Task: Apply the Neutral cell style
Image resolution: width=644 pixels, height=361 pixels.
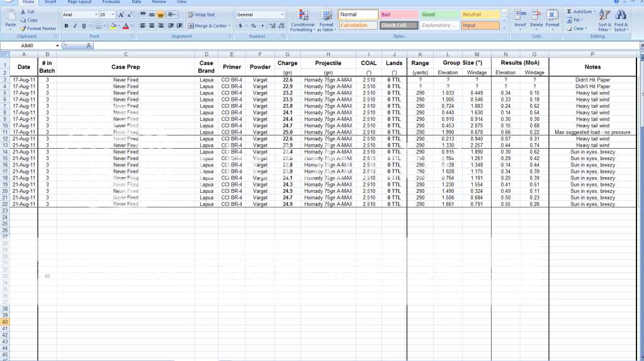Action: coord(480,14)
